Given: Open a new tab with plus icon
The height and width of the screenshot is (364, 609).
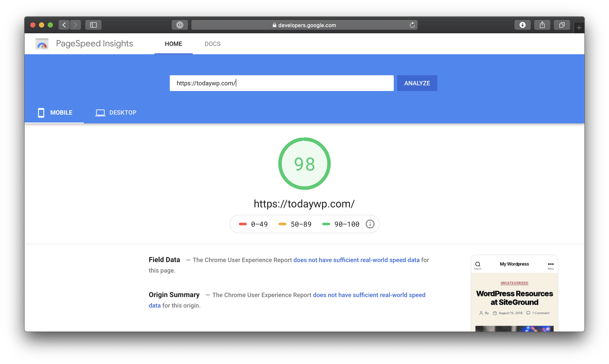Looking at the screenshot, I should pyautogui.click(x=579, y=28).
